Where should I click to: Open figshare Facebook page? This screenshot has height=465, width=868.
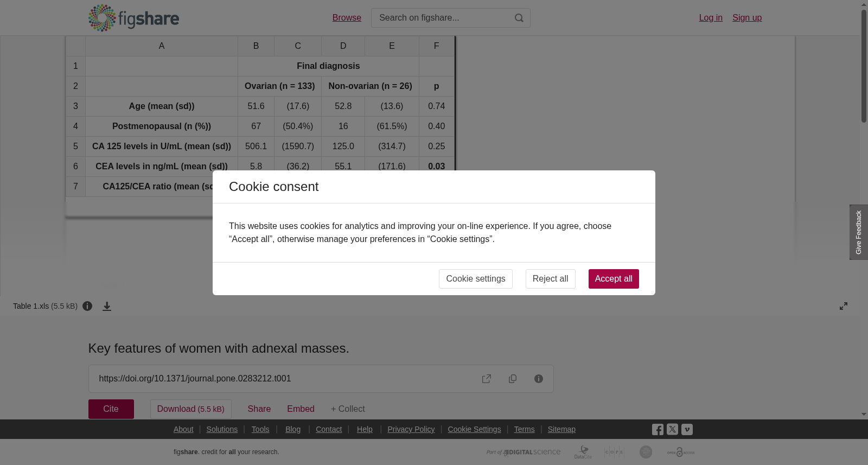click(x=658, y=429)
